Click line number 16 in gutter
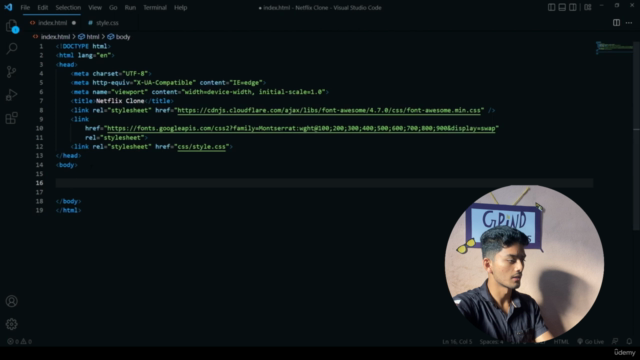Screen dimensions: 640x360 coord(39,183)
